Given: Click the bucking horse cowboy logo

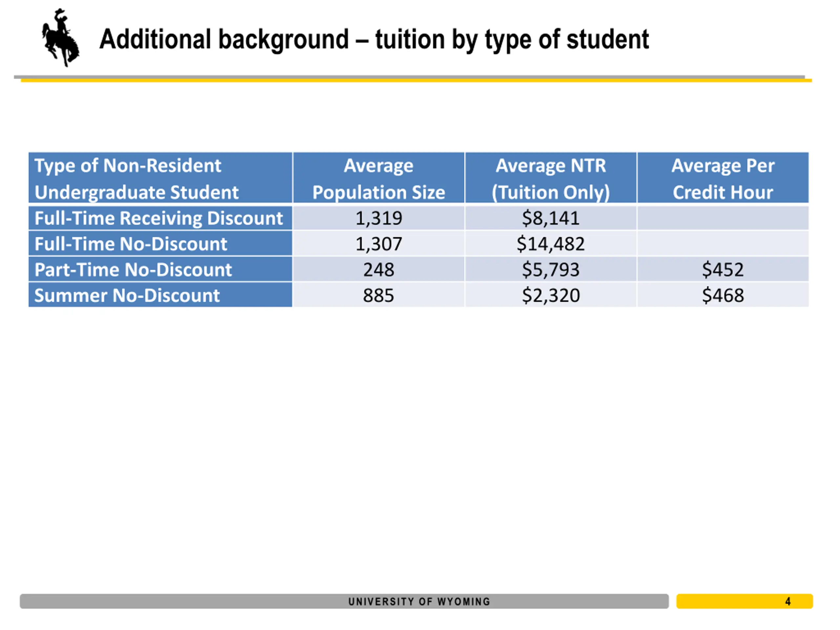Looking at the screenshot, I should pyautogui.click(x=60, y=38).
